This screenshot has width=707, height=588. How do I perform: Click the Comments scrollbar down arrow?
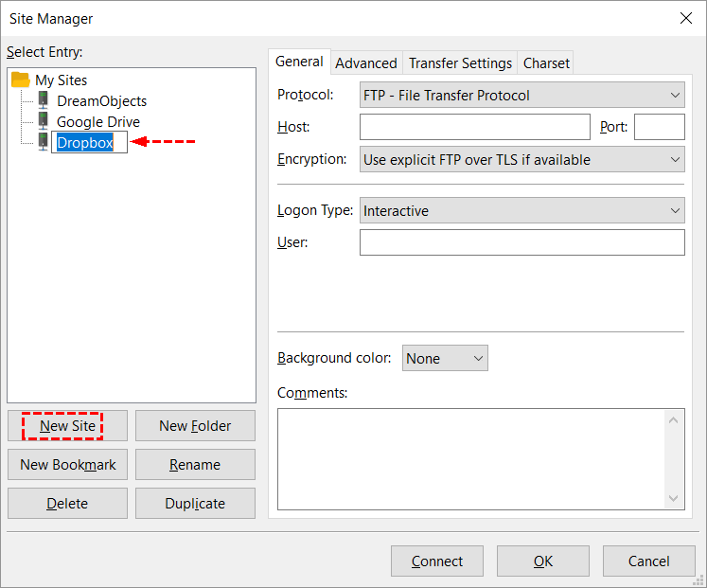coord(674,498)
